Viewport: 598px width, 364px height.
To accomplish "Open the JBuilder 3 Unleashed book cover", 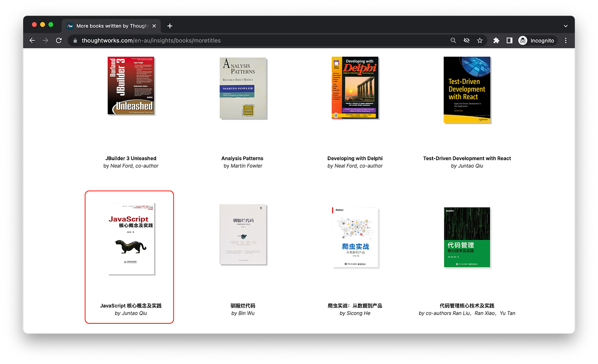I will 131,85.
